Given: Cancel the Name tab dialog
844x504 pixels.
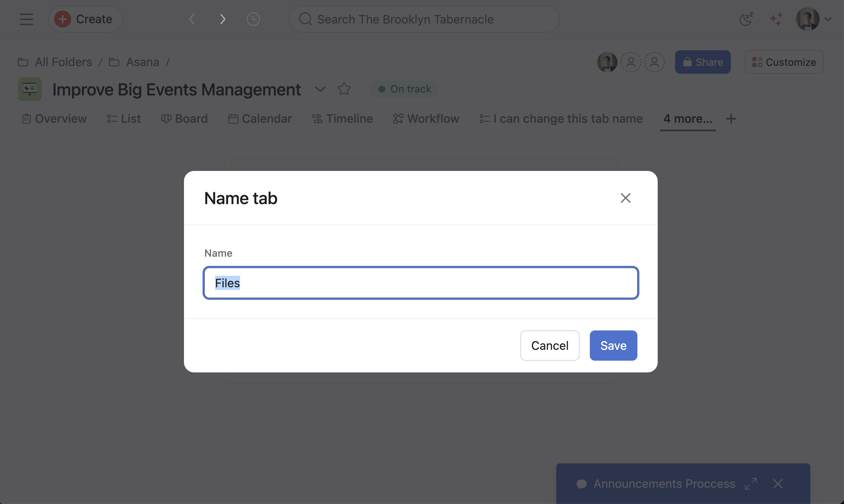Looking at the screenshot, I should 550,345.
